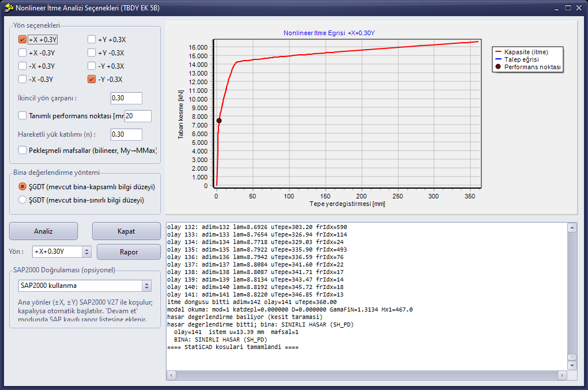Edit the Hareketli yük katılımı field
588x390 pixels.
[x=126, y=134]
